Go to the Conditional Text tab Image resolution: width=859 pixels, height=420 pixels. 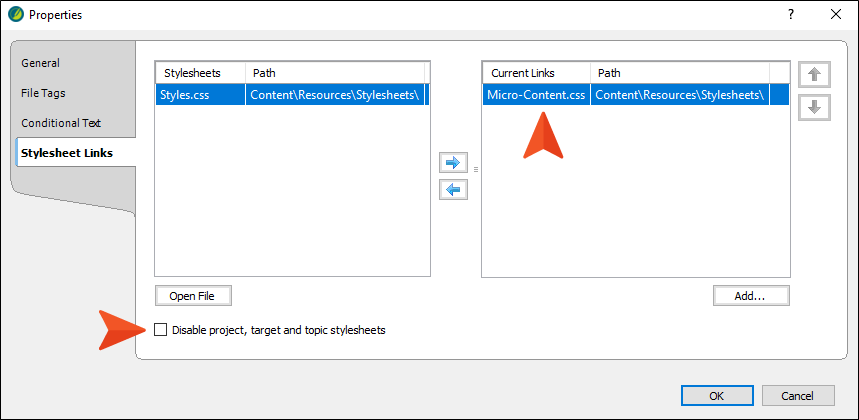pos(61,123)
